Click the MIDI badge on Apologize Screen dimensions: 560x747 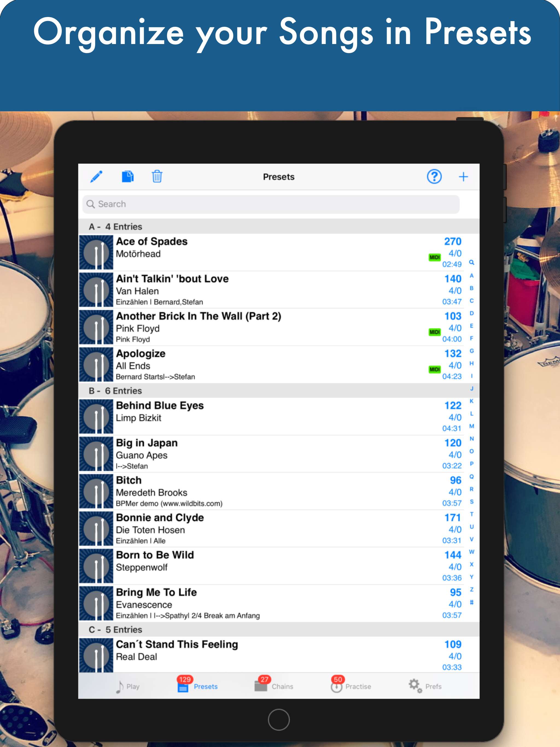(x=434, y=369)
